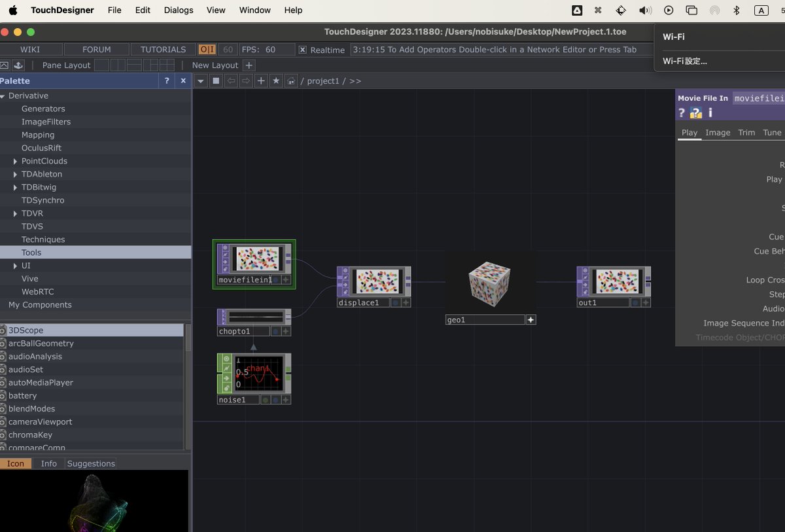Select the left-right split pane layout

pos(118,65)
